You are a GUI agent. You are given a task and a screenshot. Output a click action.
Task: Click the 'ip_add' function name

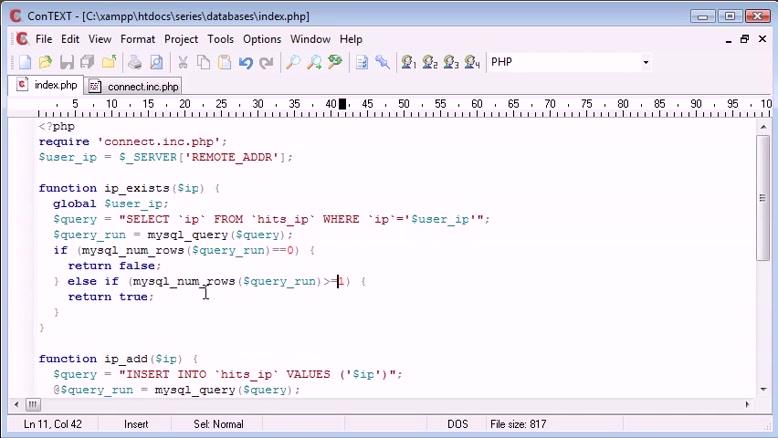[126, 359]
